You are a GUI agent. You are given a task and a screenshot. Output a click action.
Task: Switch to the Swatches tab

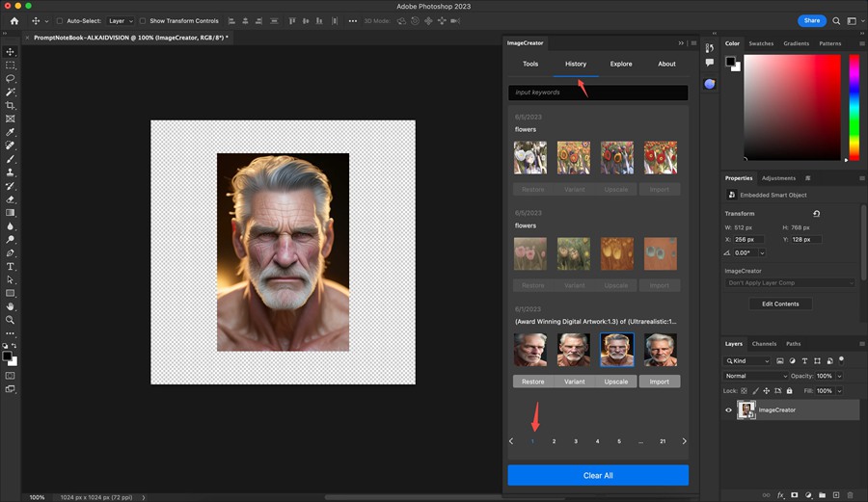point(761,43)
